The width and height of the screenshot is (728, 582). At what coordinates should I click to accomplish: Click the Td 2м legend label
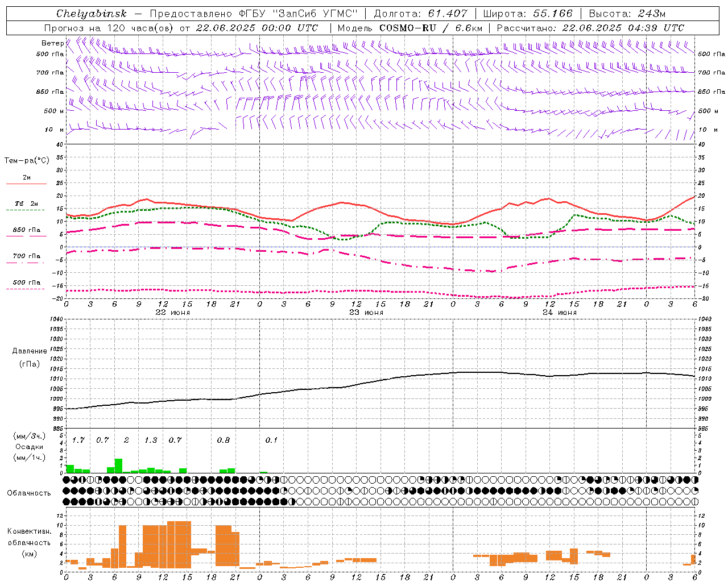(x=27, y=203)
